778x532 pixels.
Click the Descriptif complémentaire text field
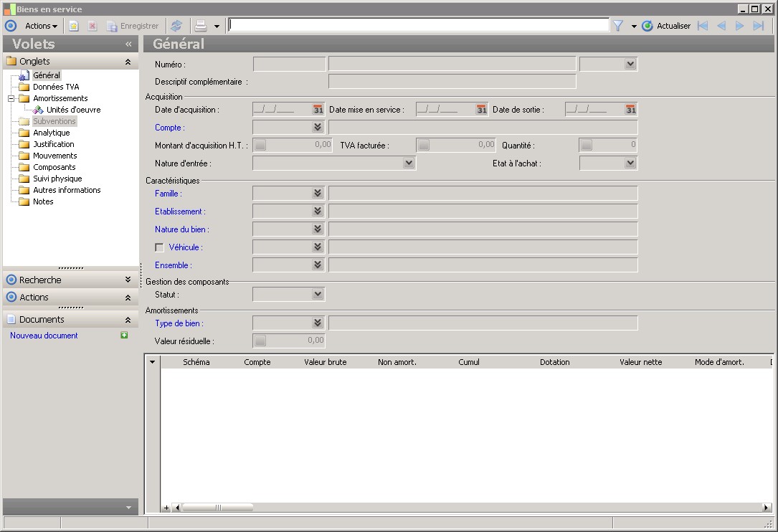[452, 82]
